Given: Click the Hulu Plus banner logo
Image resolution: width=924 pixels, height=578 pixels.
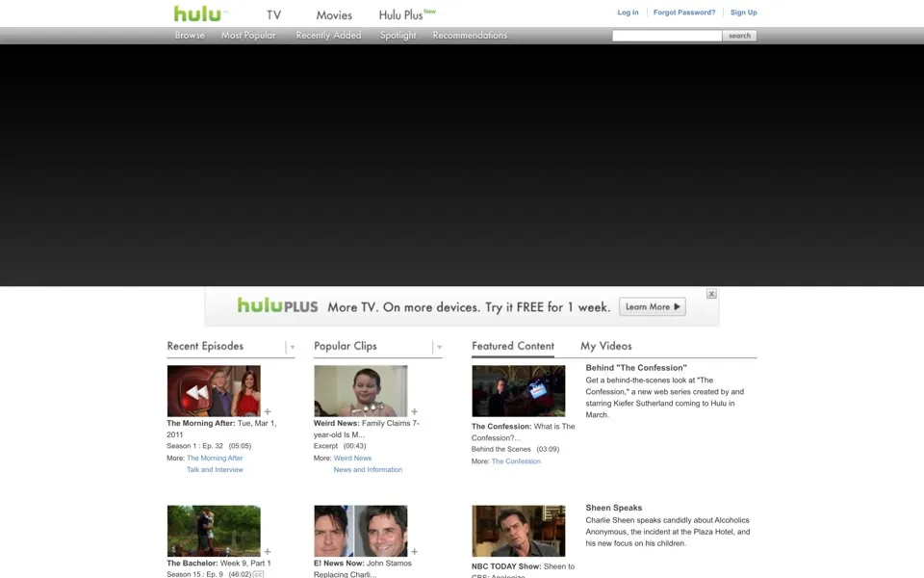Looking at the screenshot, I should click(277, 305).
